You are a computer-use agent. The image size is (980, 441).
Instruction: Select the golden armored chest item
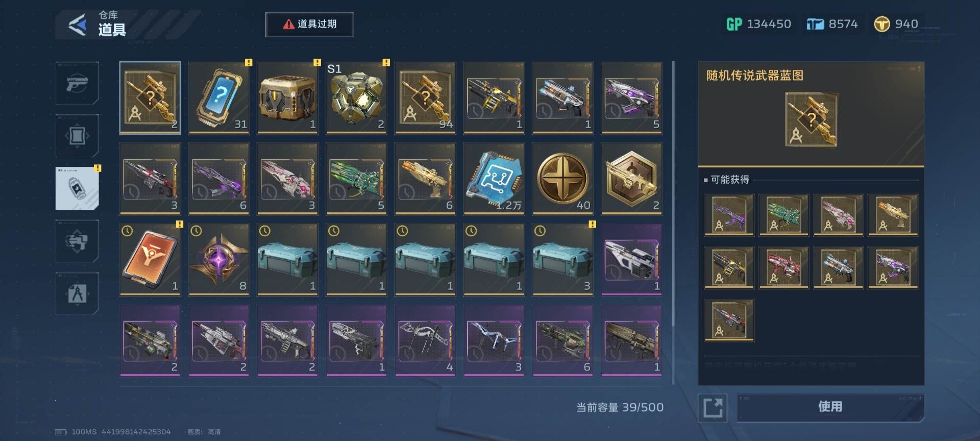pyautogui.click(x=288, y=98)
